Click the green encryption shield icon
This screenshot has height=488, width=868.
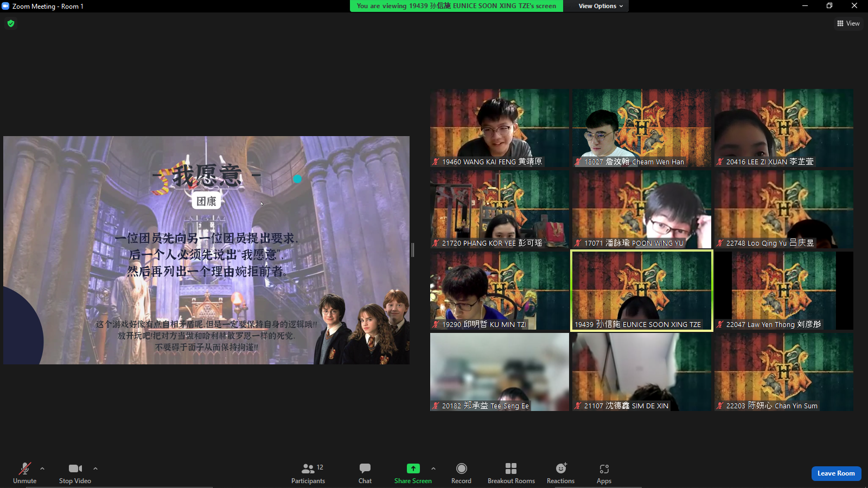pos(11,23)
